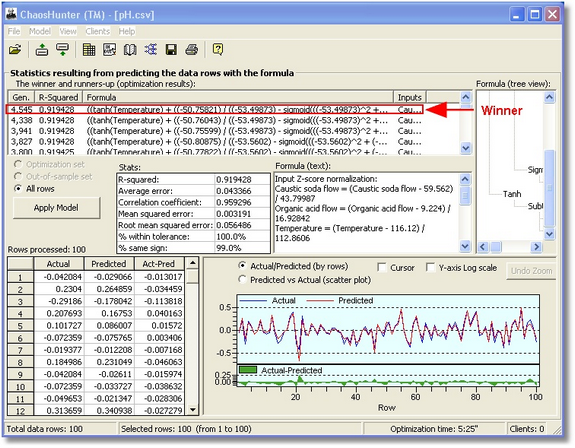Screen dimensions: 575x448
Task: Click the R-squared value 0.919428 in Stats
Action: coord(242,180)
